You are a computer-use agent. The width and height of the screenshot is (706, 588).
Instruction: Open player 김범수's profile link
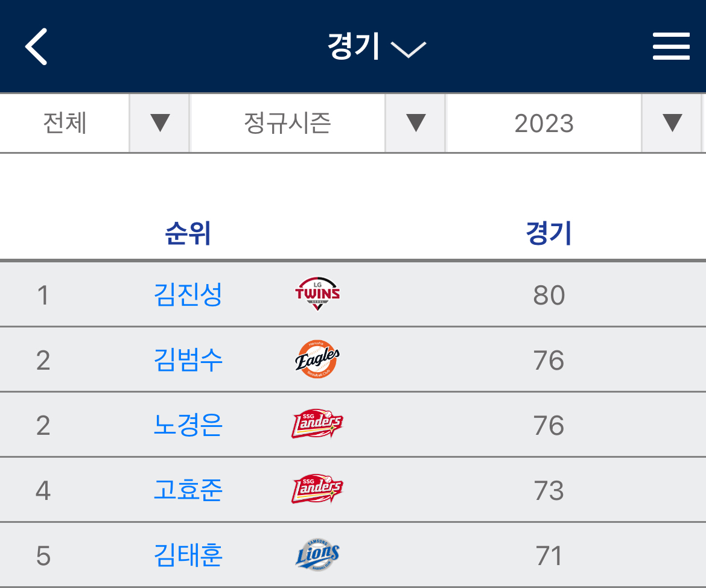click(x=188, y=360)
